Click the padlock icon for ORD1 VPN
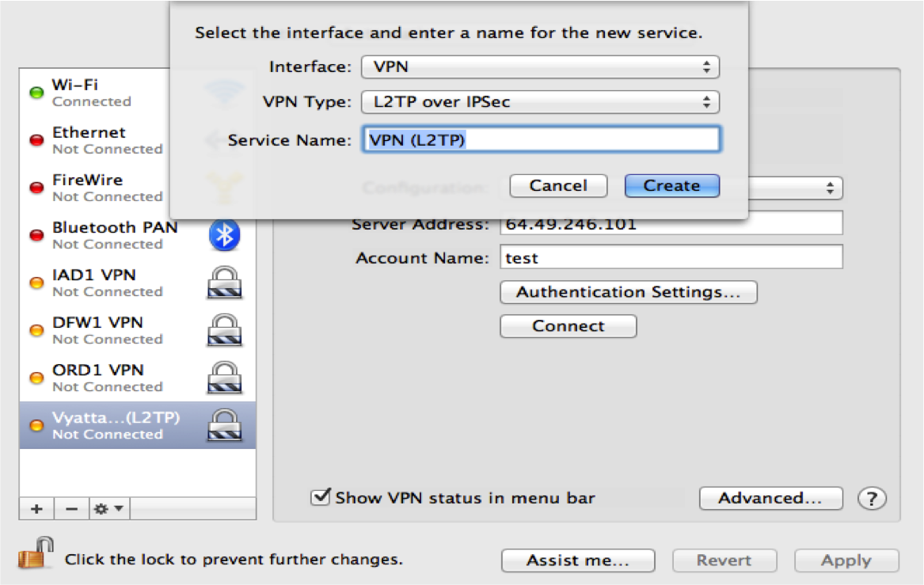924x585 pixels. tap(225, 378)
